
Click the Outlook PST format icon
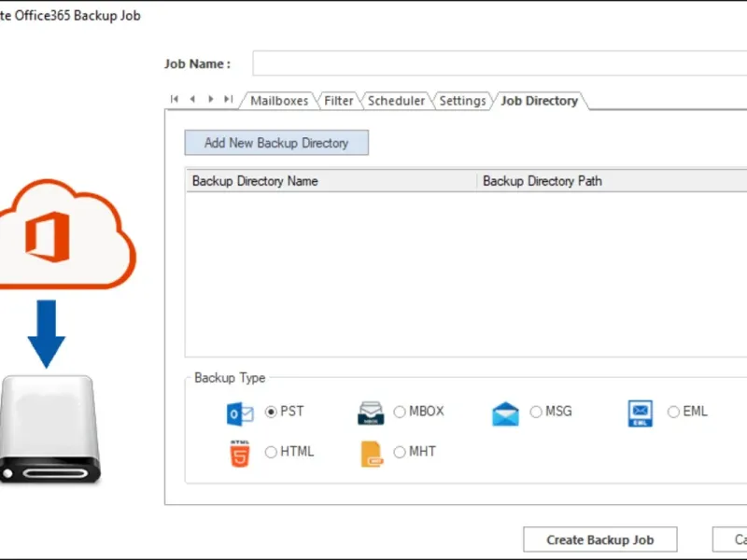(240, 413)
